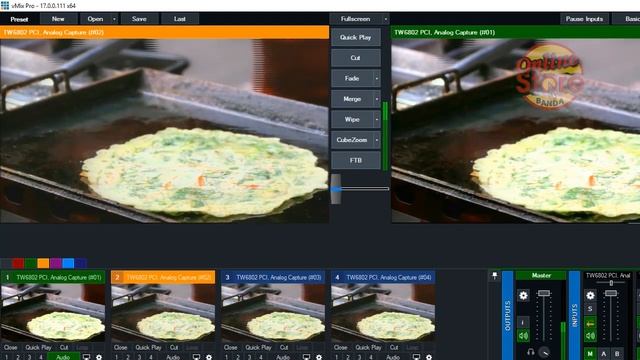Click the Preset menu label
Screen dimensions: 640x360
[19, 19]
